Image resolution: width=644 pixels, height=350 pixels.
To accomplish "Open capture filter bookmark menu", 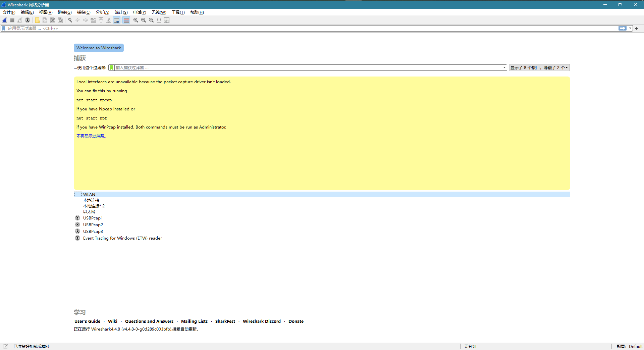I will 111,68.
